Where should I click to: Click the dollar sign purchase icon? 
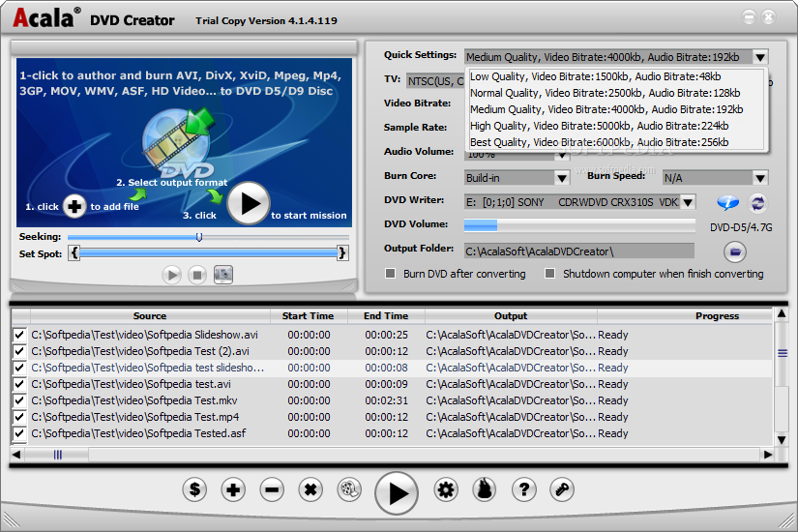[194, 489]
